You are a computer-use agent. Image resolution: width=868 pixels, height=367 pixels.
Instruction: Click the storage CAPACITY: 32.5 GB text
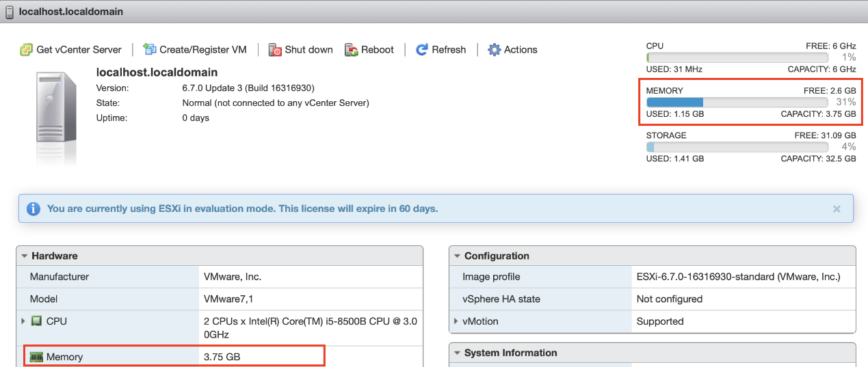[819, 159]
